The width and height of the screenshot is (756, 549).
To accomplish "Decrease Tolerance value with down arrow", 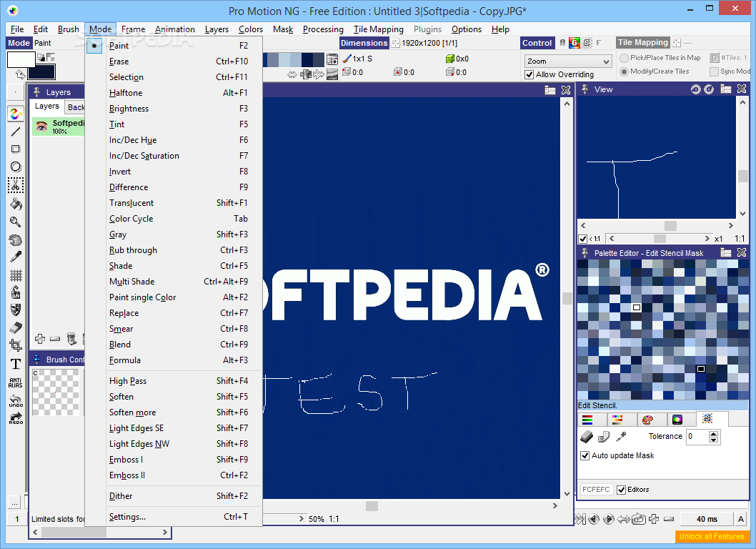I will click(x=714, y=440).
